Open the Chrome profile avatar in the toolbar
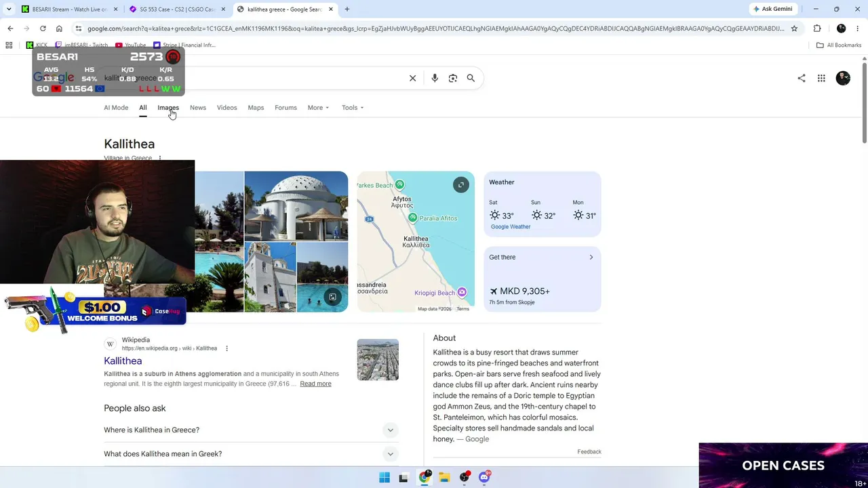The width and height of the screenshot is (868, 488). coord(841,28)
